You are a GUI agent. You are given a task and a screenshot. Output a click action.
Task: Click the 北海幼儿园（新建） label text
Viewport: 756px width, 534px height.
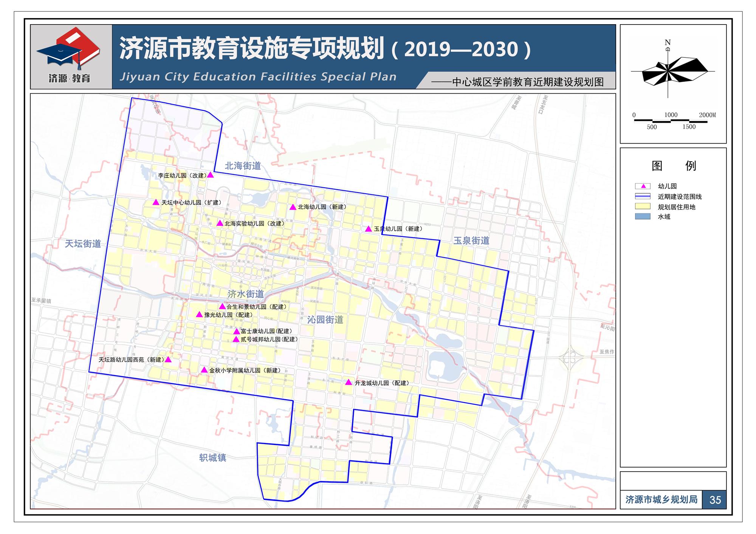322,207
